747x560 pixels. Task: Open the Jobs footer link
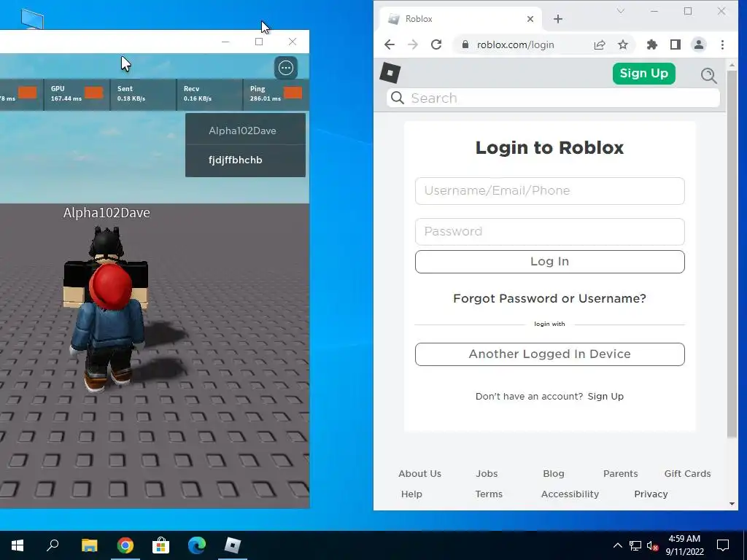487,474
